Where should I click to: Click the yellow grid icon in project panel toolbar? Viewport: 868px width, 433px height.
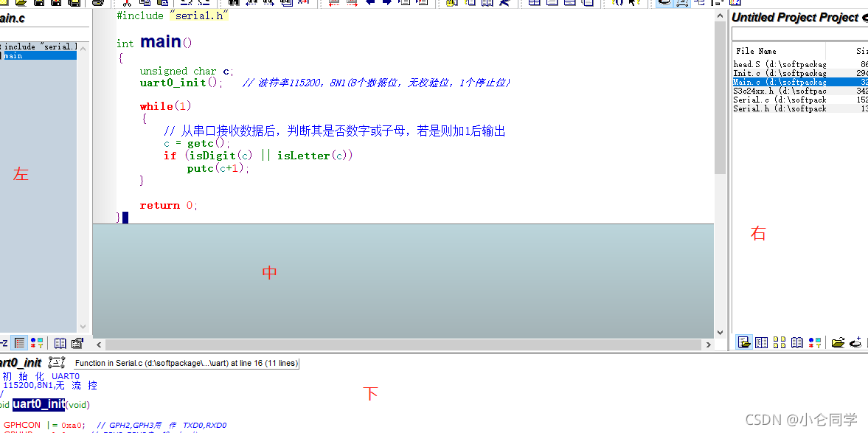(780, 342)
